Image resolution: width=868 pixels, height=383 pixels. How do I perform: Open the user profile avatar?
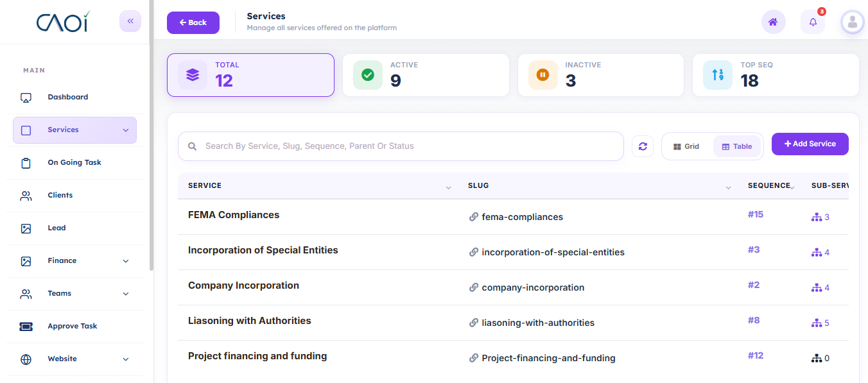click(x=853, y=22)
